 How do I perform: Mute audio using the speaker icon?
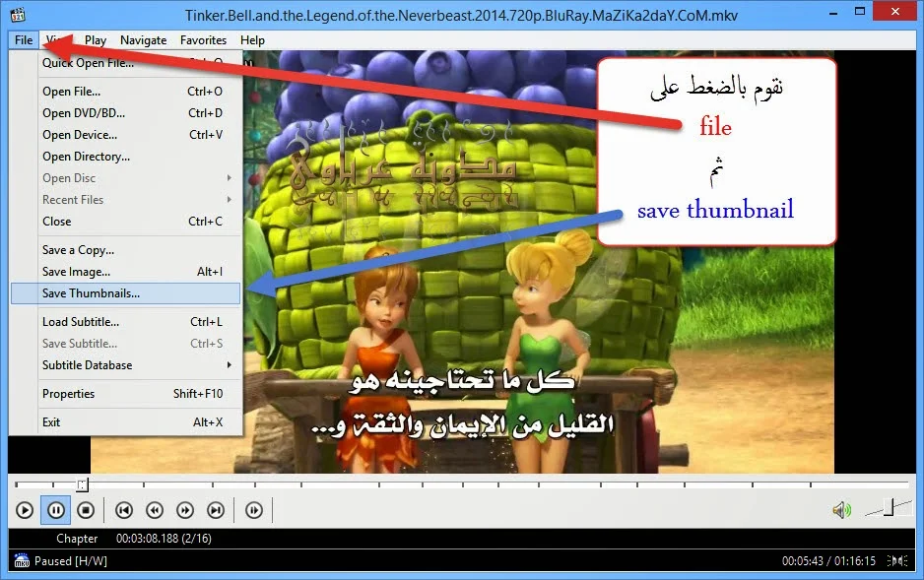click(841, 510)
